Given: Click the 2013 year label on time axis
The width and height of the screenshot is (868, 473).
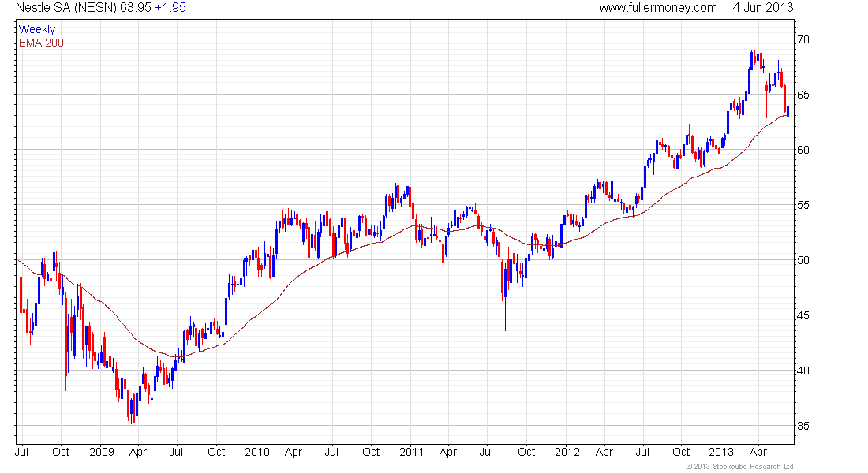Looking at the screenshot, I should coord(721,452).
